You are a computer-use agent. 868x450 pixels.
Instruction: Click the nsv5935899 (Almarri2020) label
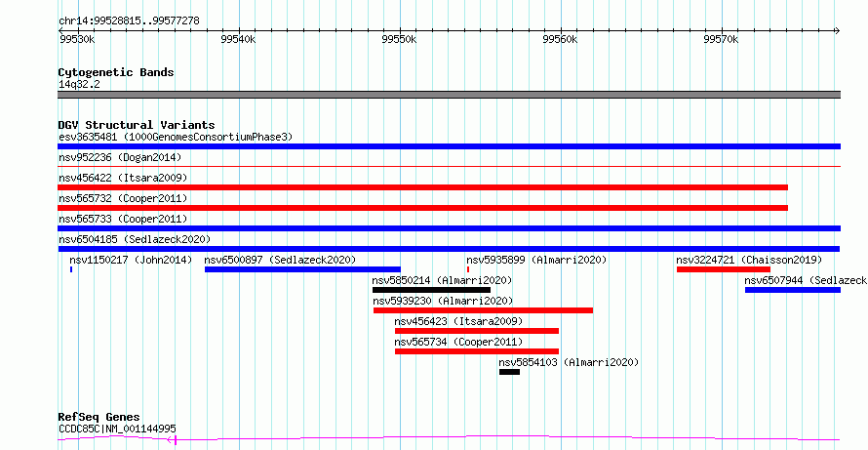coord(537,260)
